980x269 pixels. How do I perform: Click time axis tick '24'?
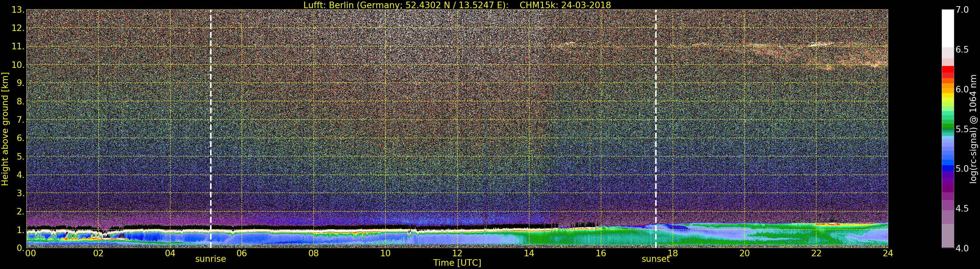(888, 253)
